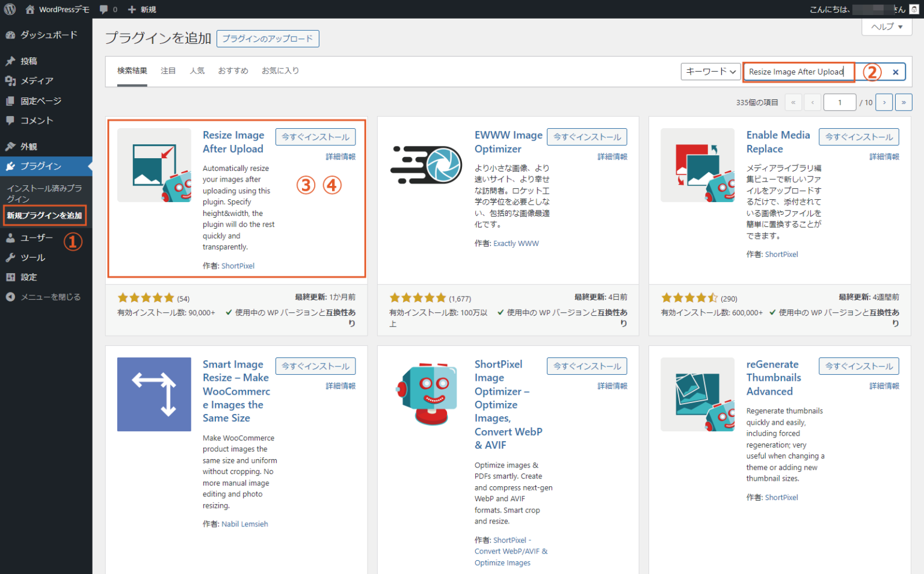The width and height of the screenshot is (924, 574).
Task: Switch to the 人気 tab
Action: [197, 71]
